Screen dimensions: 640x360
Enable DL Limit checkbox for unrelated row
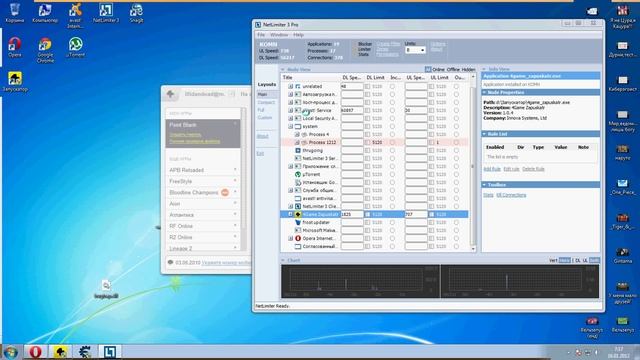tap(368, 87)
